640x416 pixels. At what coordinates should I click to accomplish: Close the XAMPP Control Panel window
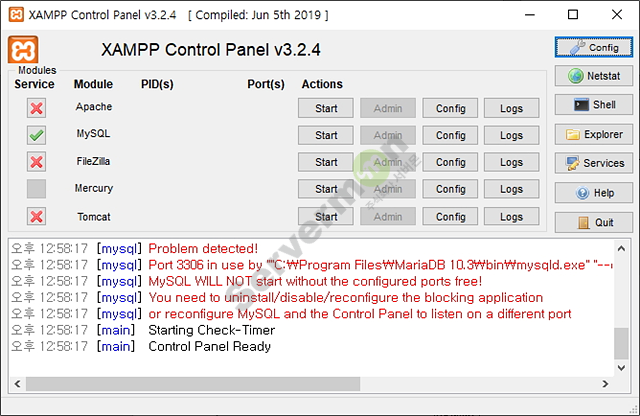[x=617, y=15]
